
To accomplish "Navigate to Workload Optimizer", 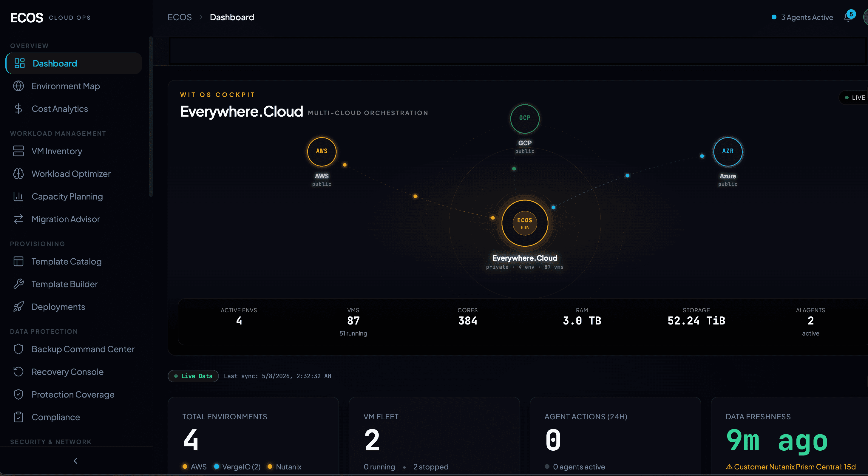I will [73, 174].
